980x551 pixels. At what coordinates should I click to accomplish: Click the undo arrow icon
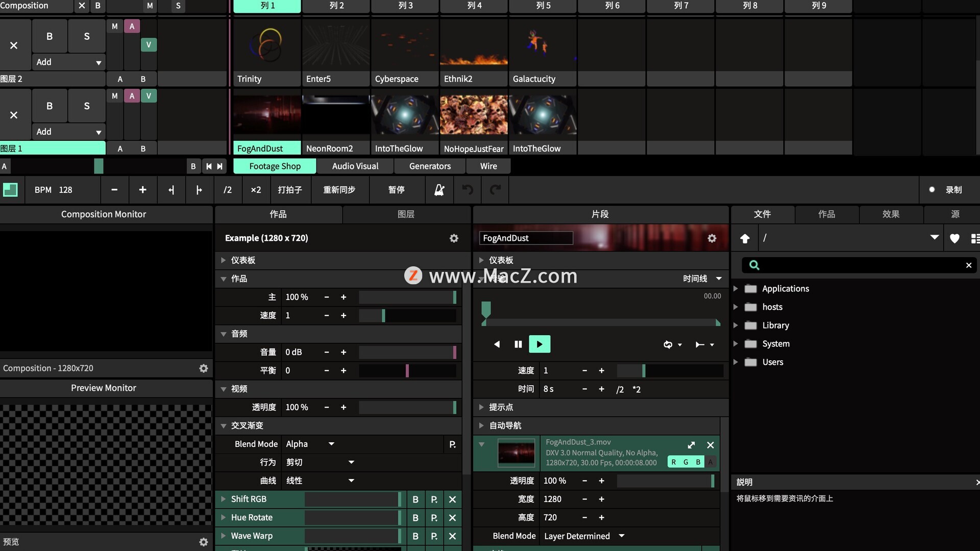point(467,190)
